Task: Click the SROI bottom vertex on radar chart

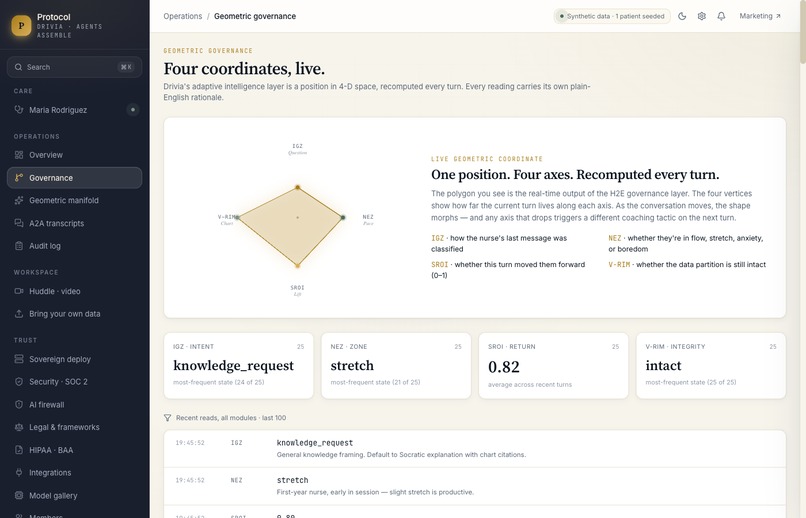Action: [297, 266]
